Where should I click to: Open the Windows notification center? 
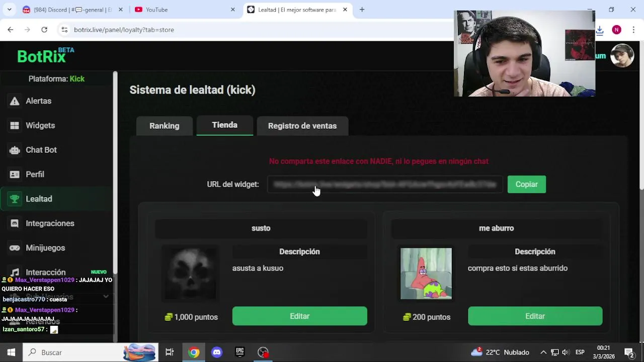(629, 352)
